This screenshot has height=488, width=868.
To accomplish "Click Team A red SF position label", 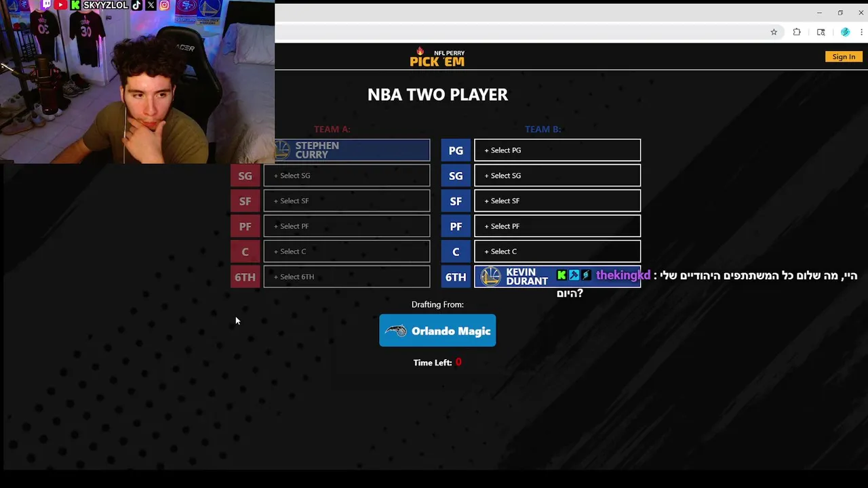I will pos(245,201).
